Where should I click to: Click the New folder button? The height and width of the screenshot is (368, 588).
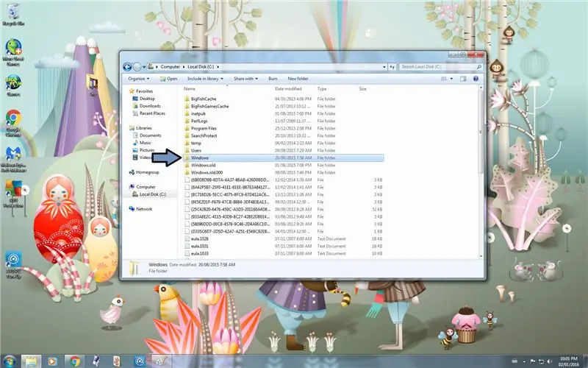(298, 79)
